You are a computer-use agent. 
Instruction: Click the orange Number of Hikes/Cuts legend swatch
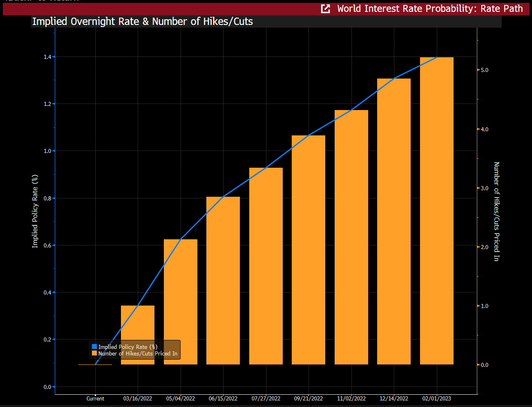pyautogui.click(x=94, y=353)
